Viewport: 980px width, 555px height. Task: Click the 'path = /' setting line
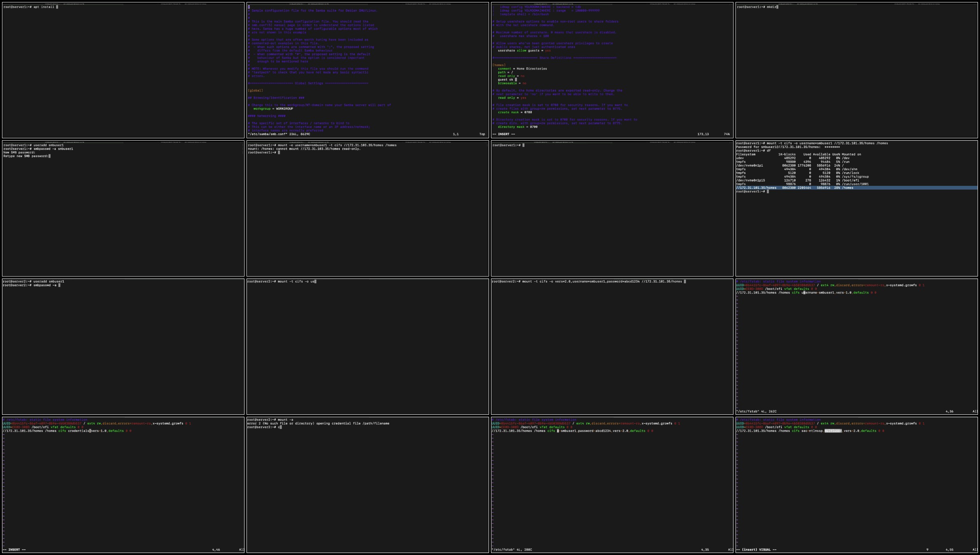[505, 72]
